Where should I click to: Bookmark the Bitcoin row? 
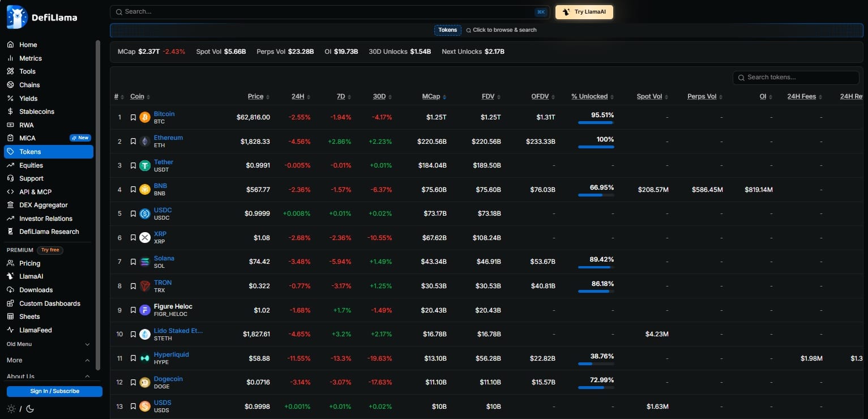133,118
